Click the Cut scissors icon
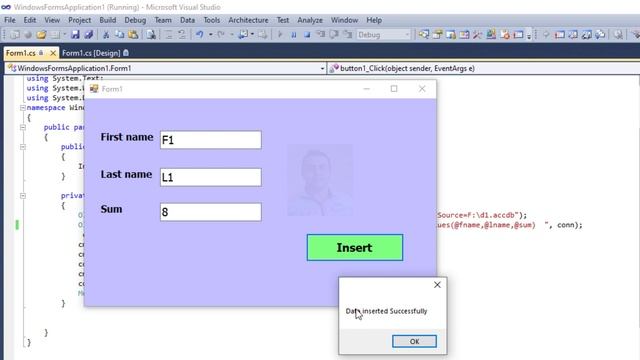 pyautogui.click(x=106, y=35)
